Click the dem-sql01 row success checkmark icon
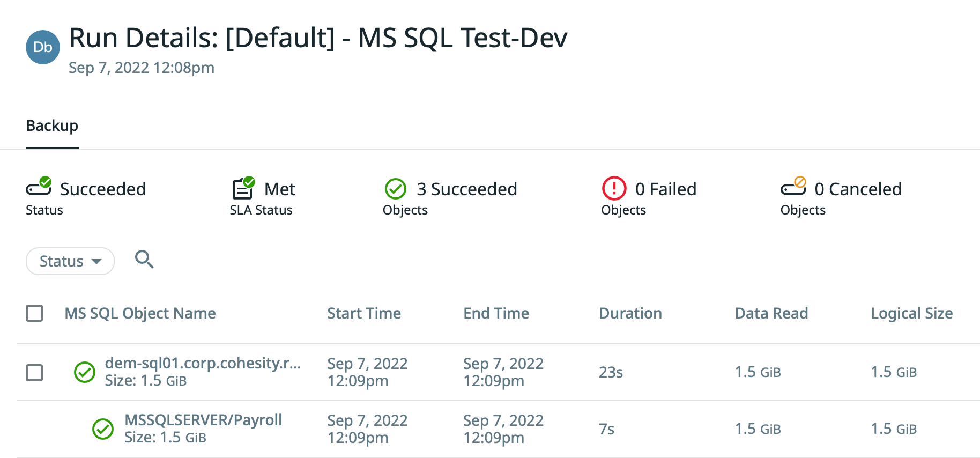This screenshot has height=458, width=980. (x=85, y=372)
